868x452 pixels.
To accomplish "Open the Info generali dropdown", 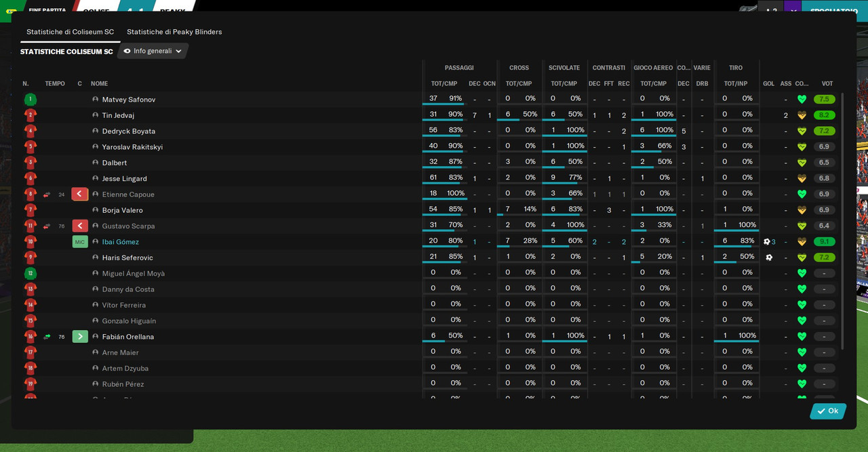I will [x=153, y=51].
